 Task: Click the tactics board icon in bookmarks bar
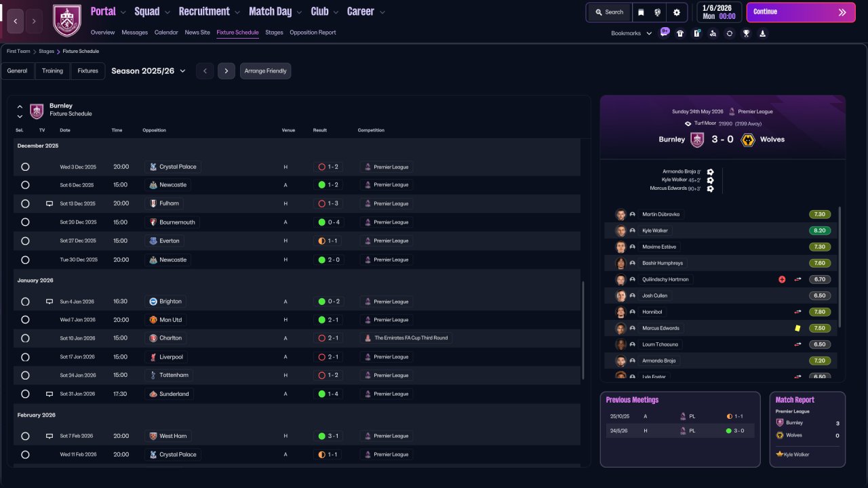tap(696, 33)
